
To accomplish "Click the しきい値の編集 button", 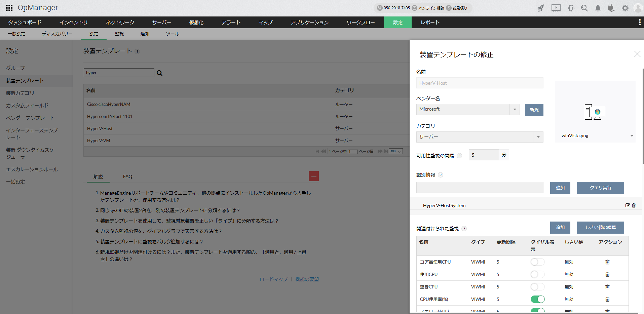I will (x=600, y=228).
